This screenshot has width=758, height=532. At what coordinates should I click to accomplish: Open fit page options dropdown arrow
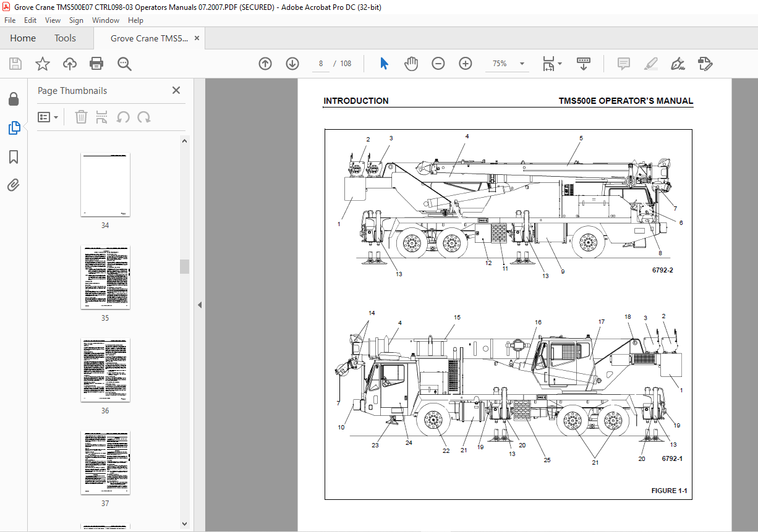[x=560, y=64]
